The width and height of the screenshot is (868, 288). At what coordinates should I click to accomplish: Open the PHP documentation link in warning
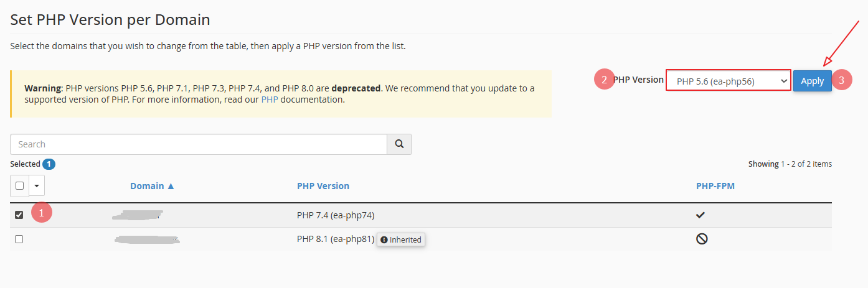270,100
